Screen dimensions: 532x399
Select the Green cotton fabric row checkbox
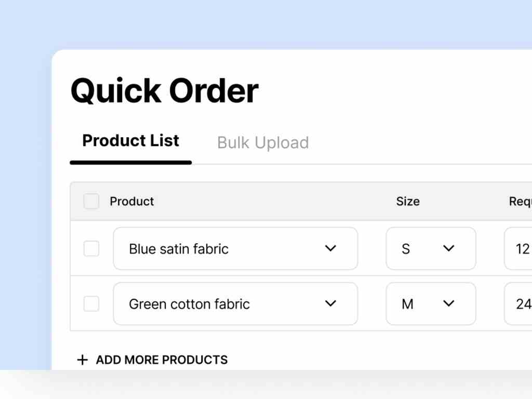(91, 304)
